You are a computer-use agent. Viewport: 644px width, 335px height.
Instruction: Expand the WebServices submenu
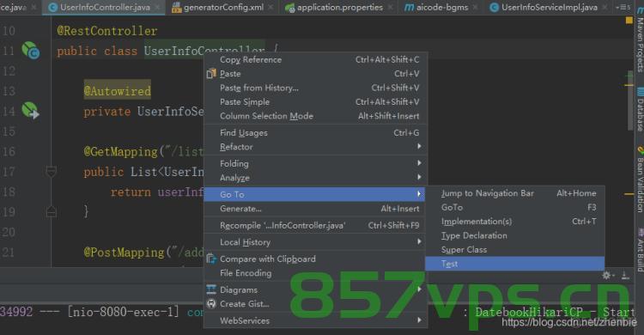coord(315,320)
